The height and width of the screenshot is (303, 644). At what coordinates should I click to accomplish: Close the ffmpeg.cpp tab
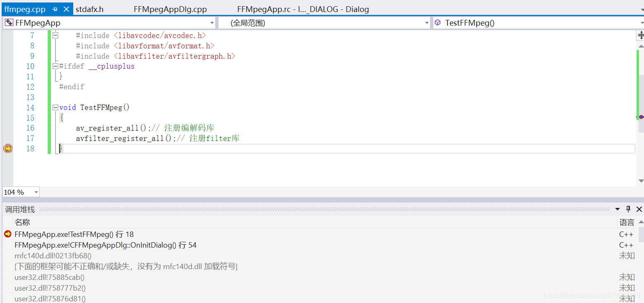click(66, 9)
